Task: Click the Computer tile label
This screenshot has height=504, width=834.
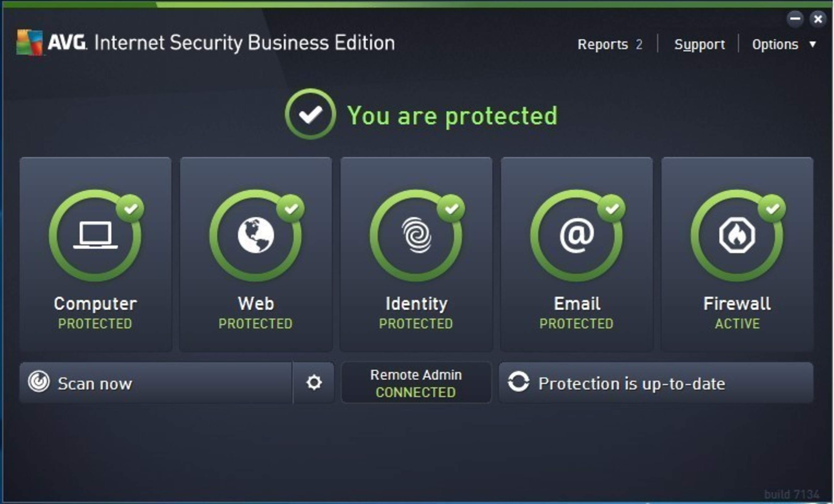Action: 95,304
